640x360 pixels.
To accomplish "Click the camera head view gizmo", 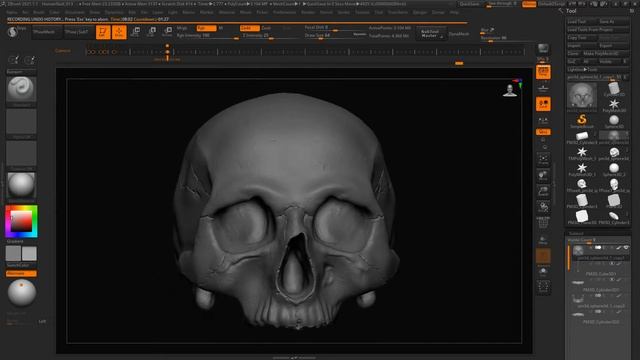I will click(x=510, y=90).
